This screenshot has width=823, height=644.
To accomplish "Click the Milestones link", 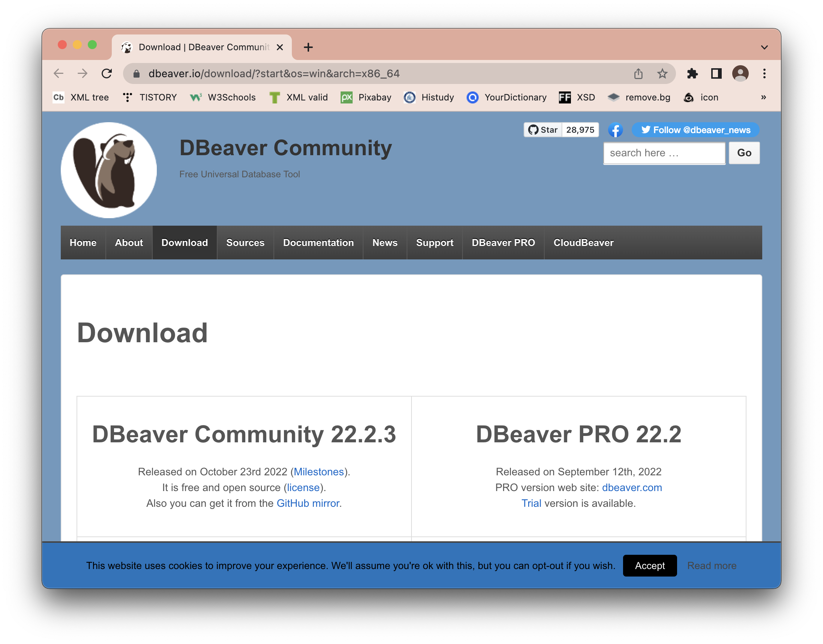I will (319, 472).
